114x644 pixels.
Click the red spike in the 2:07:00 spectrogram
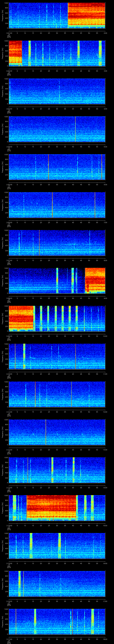[x=39, y=243]
